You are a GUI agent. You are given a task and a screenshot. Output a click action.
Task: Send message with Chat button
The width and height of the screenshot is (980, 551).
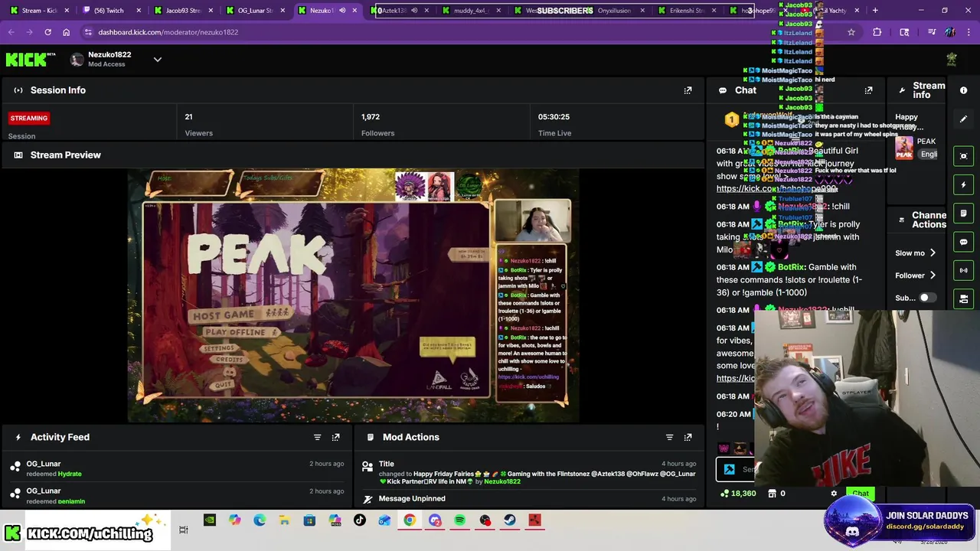pos(861,494)
